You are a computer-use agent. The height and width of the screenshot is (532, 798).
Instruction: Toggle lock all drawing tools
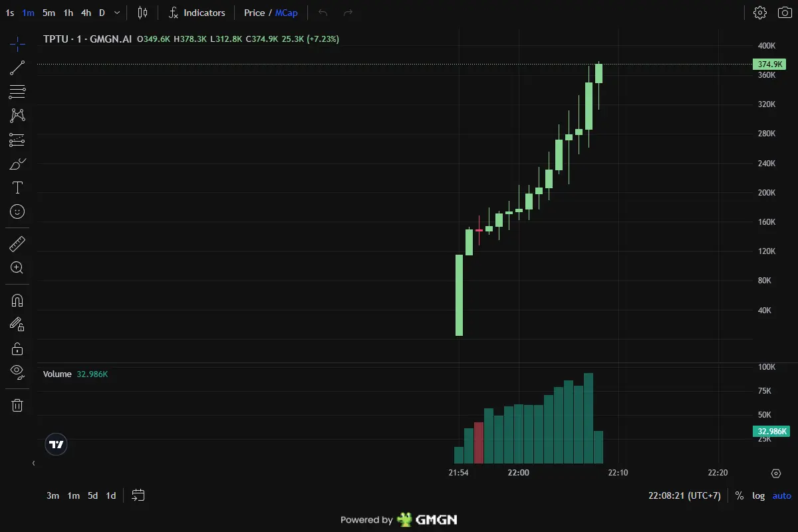pyautogui.click(x=17, y=348)
